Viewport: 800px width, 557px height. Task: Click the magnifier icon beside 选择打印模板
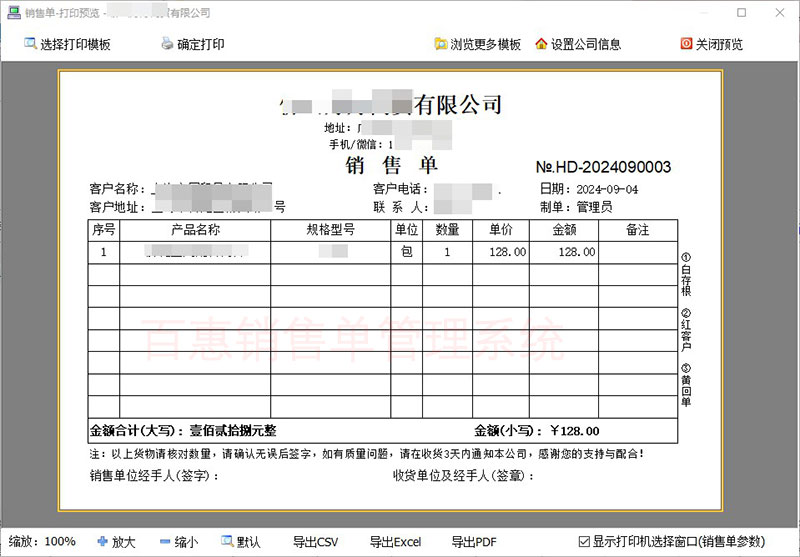click(x=30, y=43)
